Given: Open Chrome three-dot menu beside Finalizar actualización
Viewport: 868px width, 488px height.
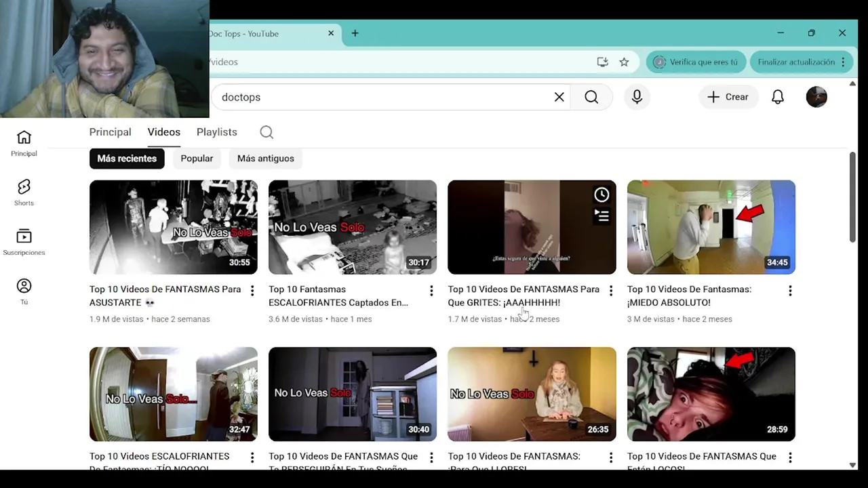Looking at the screenshot, I should (x=843, y=62).
